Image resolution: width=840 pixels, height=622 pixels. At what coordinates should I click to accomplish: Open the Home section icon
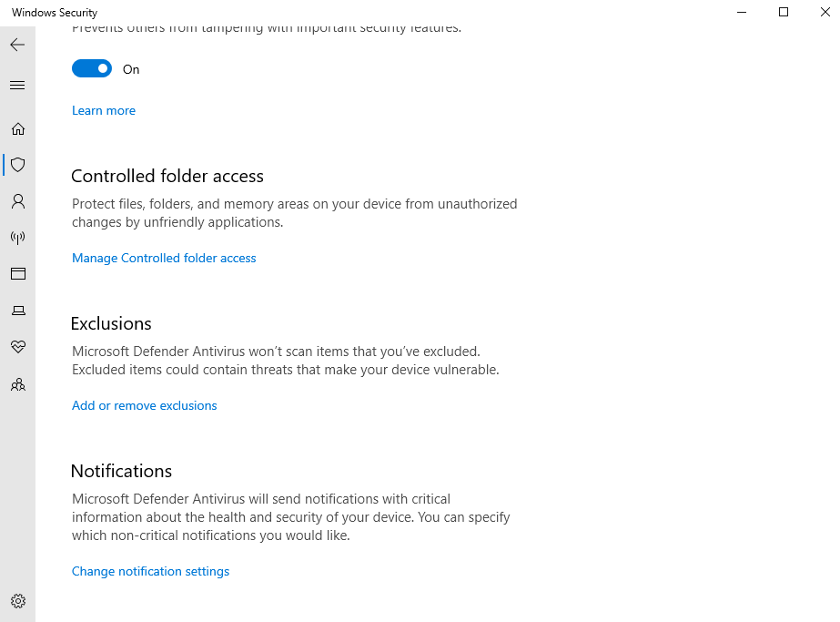(17, 128)
